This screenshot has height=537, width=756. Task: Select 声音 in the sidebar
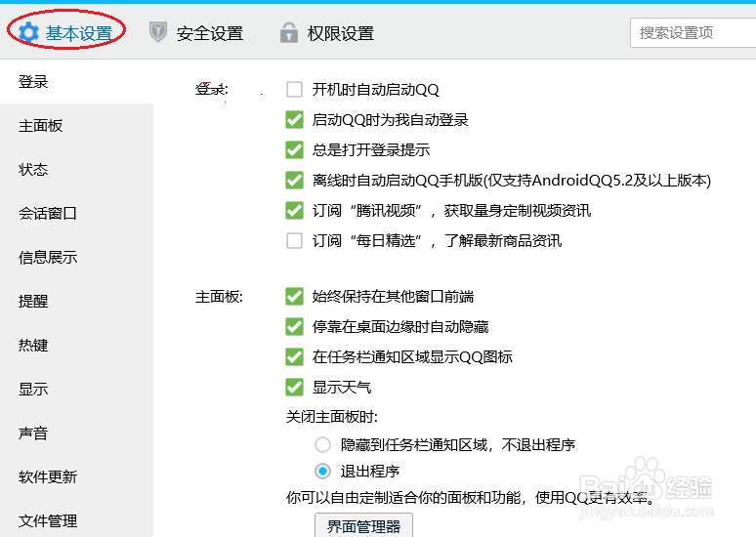coord(76,433)
